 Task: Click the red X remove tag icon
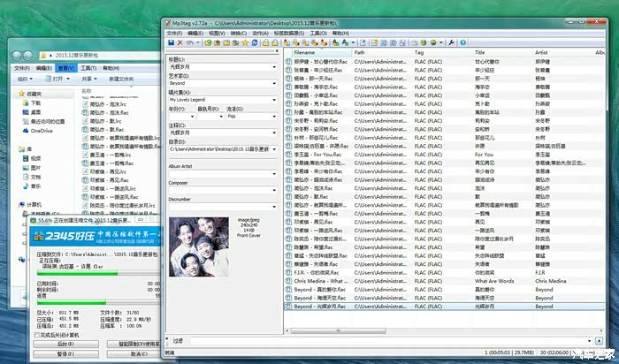tap(180, 42)
